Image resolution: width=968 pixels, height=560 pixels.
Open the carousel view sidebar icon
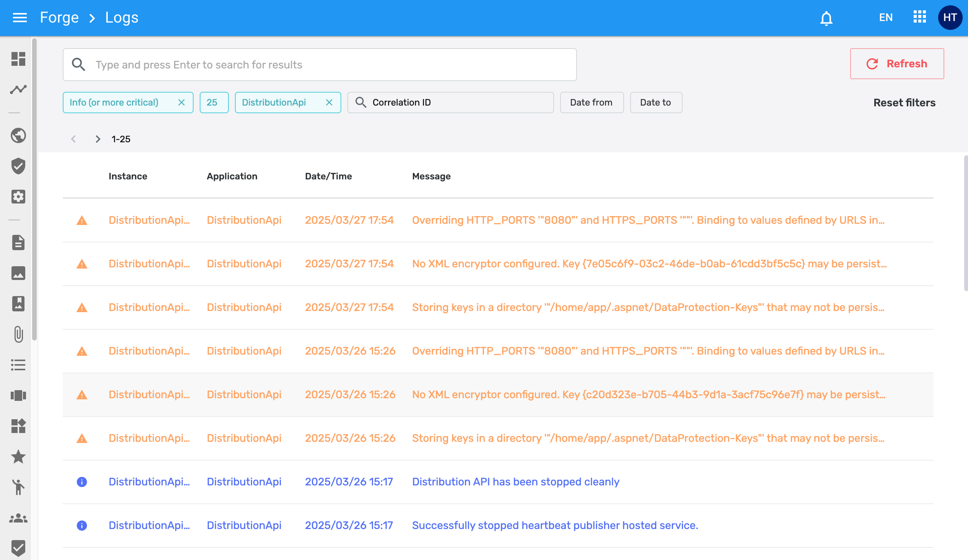[18, 395]
